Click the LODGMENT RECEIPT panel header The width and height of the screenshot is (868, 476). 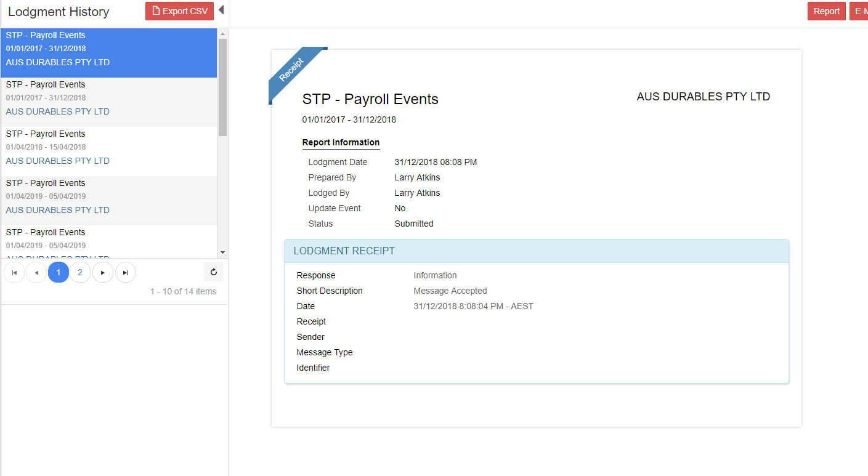pyautogui.click(x=536, y=251)
